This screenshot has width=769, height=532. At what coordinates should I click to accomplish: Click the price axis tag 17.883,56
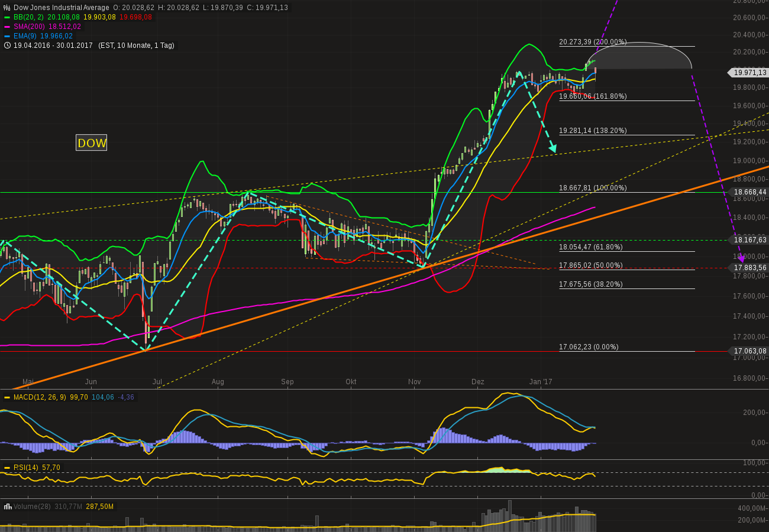click(749, 268)
